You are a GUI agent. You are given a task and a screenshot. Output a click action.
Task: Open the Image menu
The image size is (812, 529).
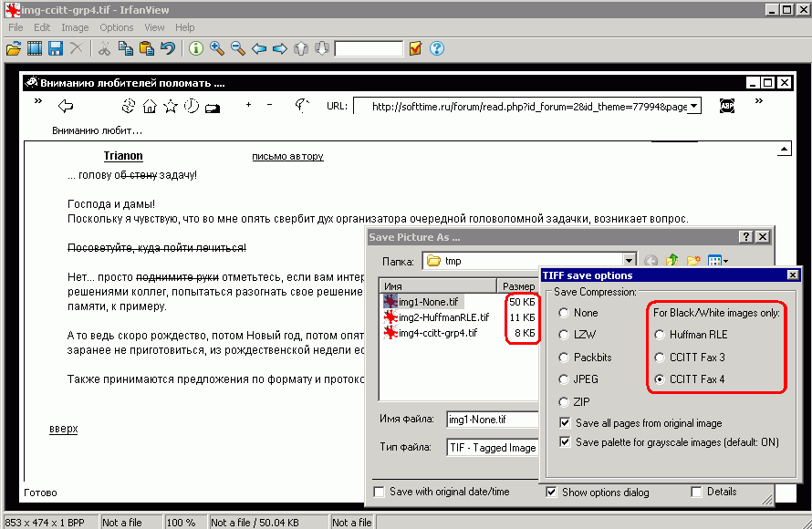75,27
